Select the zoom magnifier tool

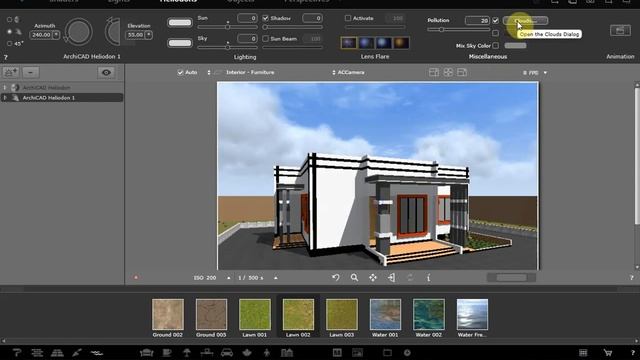pyautogui.click(x=354, y=278)
